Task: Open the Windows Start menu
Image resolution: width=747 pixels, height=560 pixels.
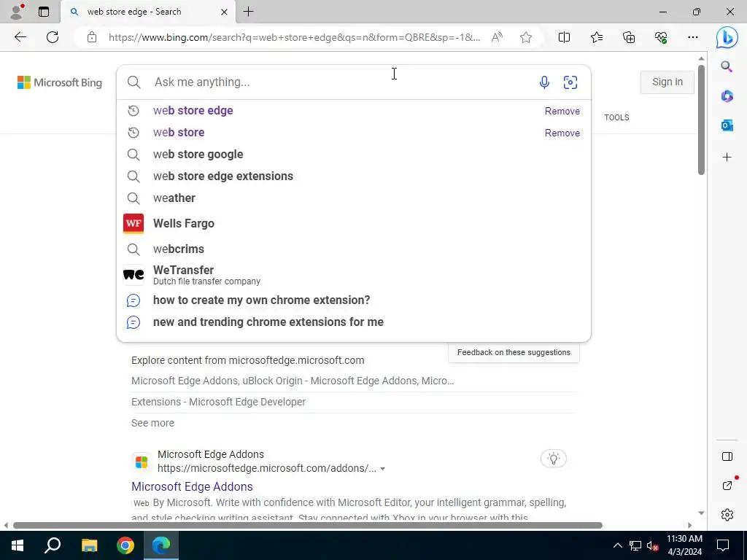Action: click(x=18, y=545)
